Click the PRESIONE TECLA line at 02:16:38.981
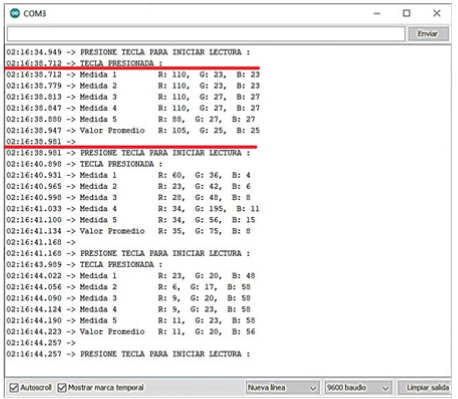The width and height of the screenshot is (458, 399). 128,153
